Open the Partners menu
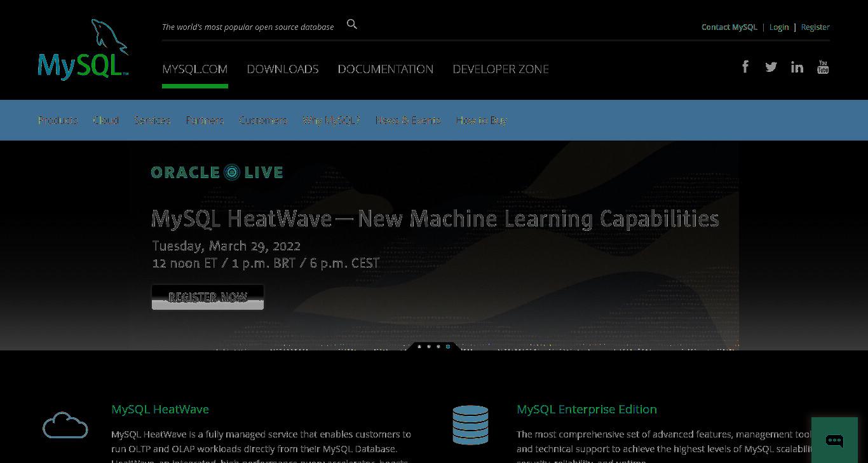This screenshot has height=463, width=868. click(x=205, y=120)
